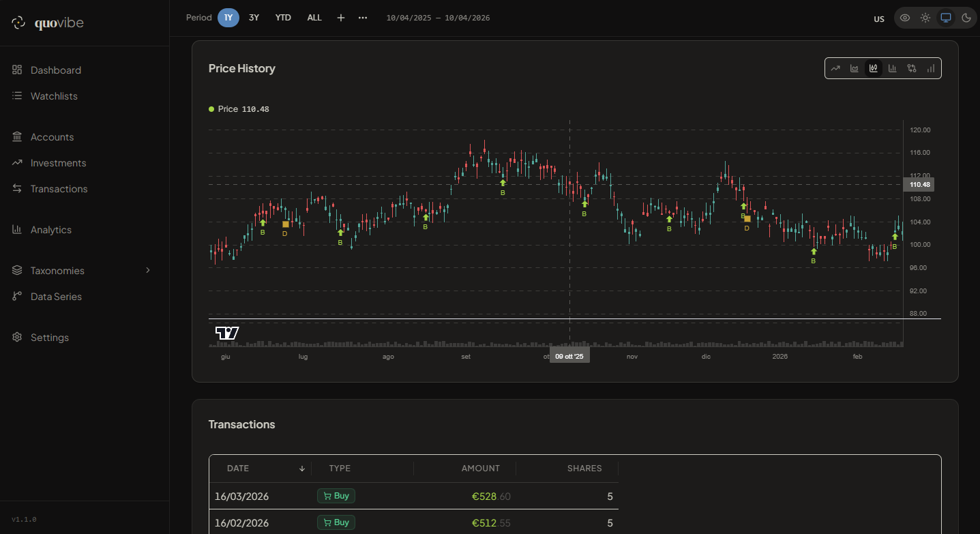
Task: Open the Analytics page
Action: click(x=51, y=230)
